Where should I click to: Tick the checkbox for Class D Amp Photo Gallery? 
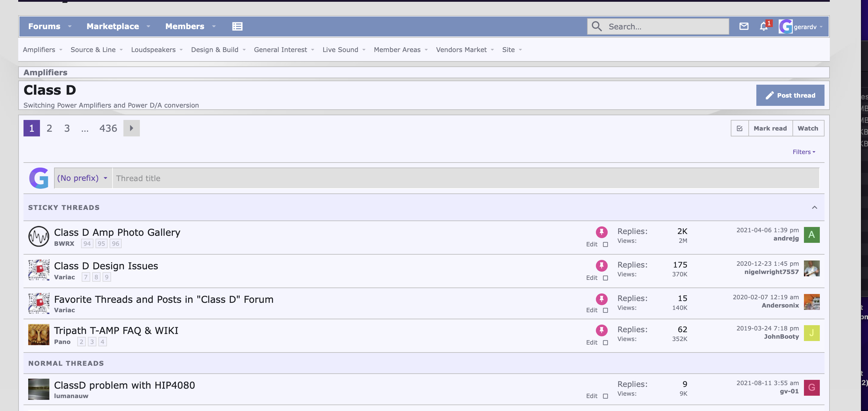605,244
